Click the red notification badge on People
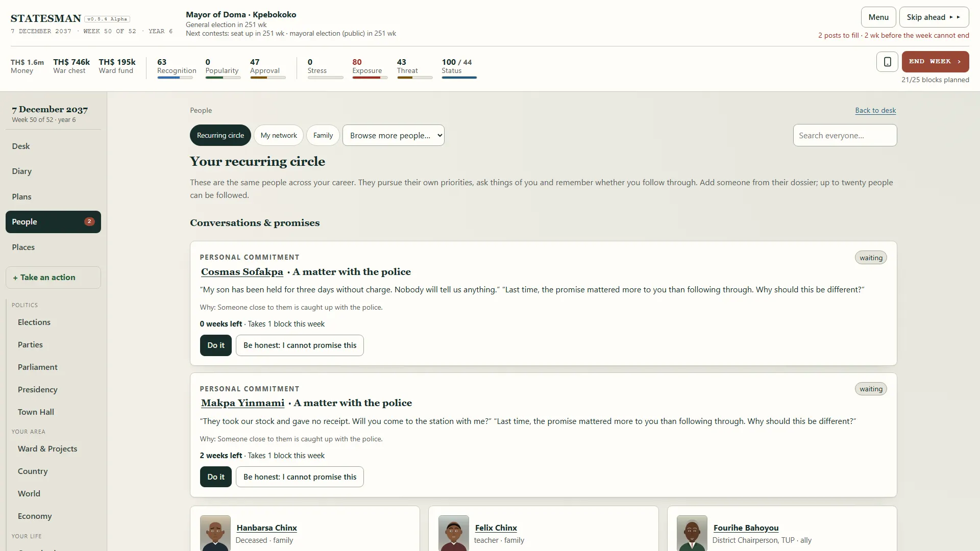 click(x=89, y=221)
